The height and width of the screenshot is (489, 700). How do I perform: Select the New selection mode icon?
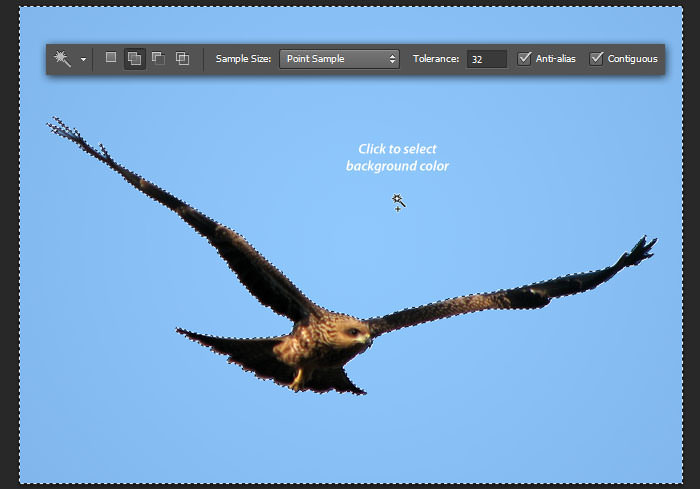pos(111,57)
